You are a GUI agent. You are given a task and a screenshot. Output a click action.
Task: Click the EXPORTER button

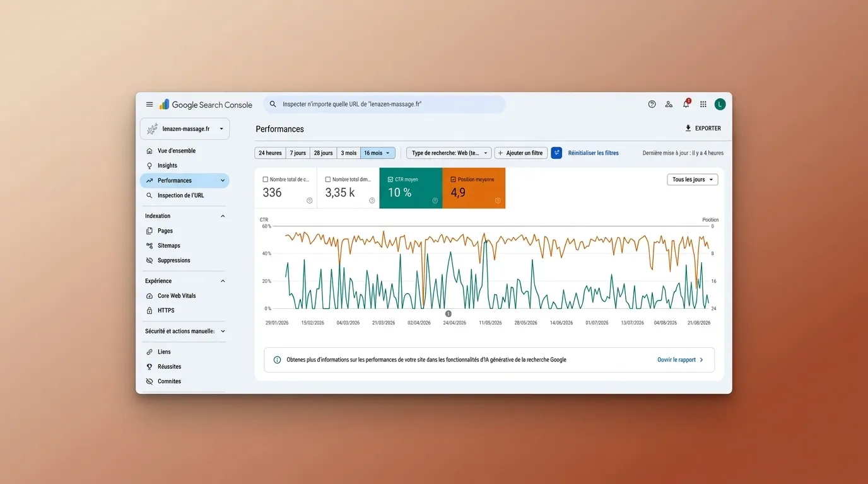[x=703, y=129]
